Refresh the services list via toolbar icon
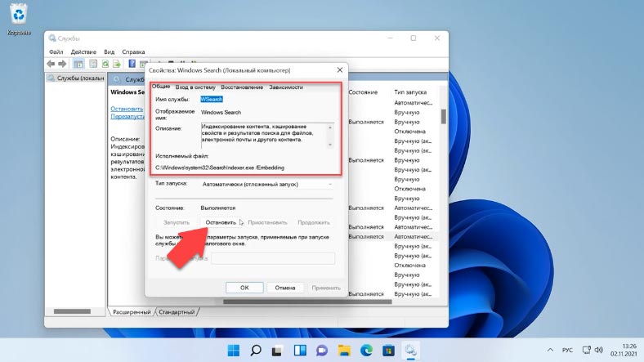Screen dimensions: 644x362 pyautogui.click(x=105, y=64)
